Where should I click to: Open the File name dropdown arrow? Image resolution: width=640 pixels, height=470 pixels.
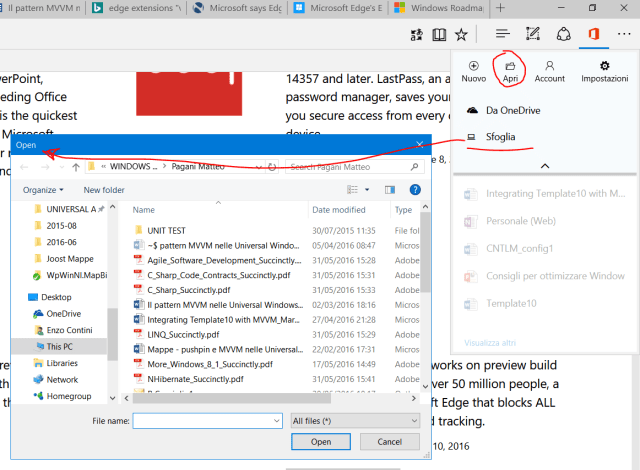(x=277, y=421)
